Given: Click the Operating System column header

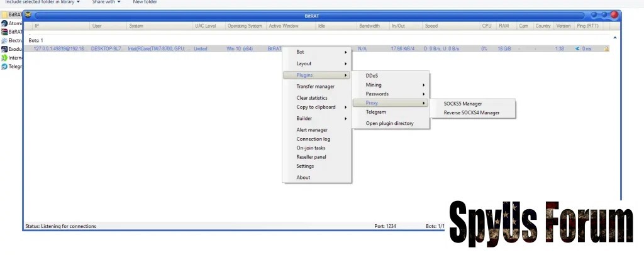Looking at the screenshot, I should [245, 26].
